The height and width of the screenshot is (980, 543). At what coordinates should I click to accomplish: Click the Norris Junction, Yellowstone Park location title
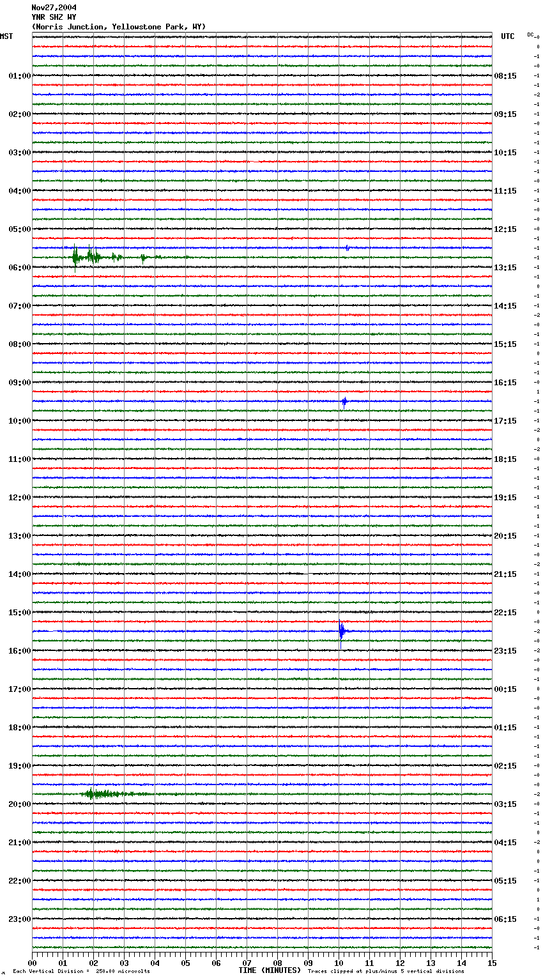(x=119, y=27)
